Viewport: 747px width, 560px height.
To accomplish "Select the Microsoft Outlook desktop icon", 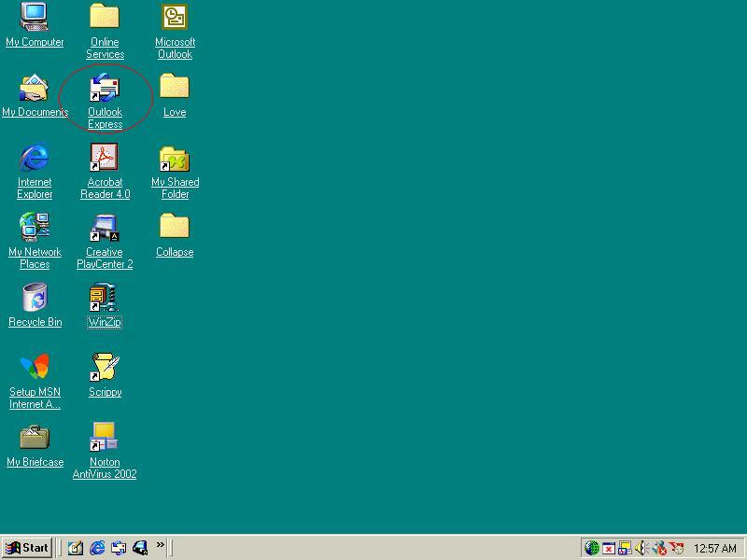I will 175,19.
